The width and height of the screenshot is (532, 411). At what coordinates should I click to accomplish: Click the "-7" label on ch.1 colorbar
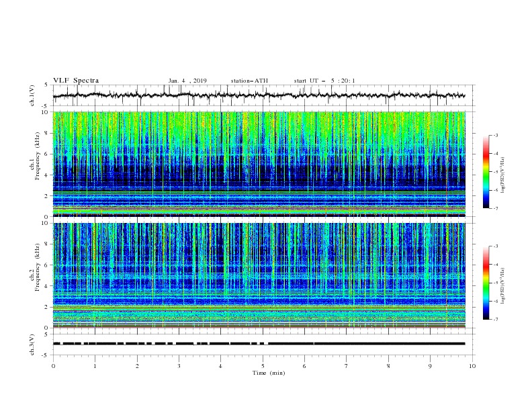pyautogui.click(x=495, y=208)
